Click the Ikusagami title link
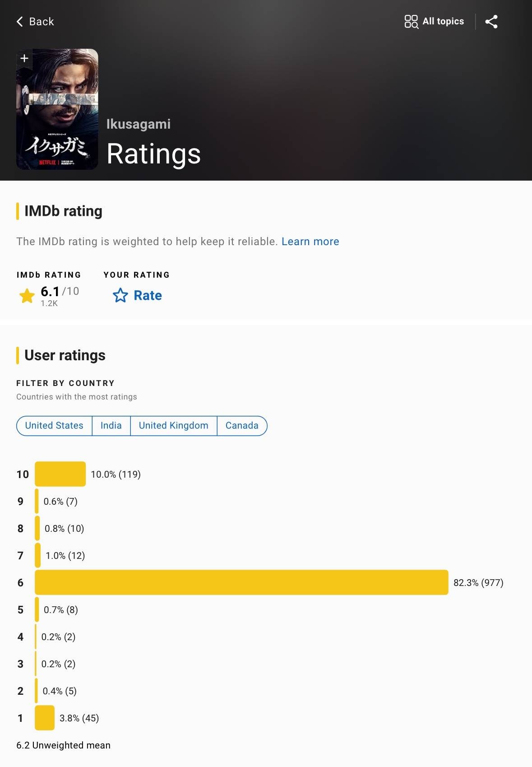 [139, 124]
